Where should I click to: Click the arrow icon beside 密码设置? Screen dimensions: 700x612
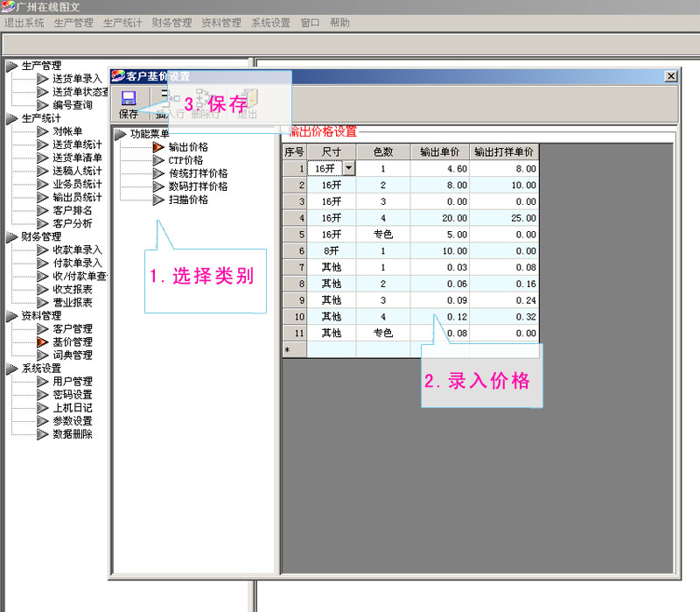pos(43,396)
